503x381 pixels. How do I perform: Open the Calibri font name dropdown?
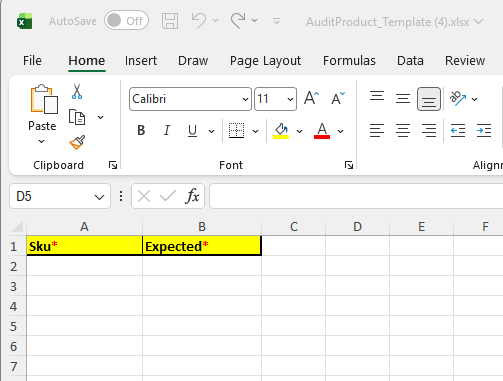click(x=245, y=99)
